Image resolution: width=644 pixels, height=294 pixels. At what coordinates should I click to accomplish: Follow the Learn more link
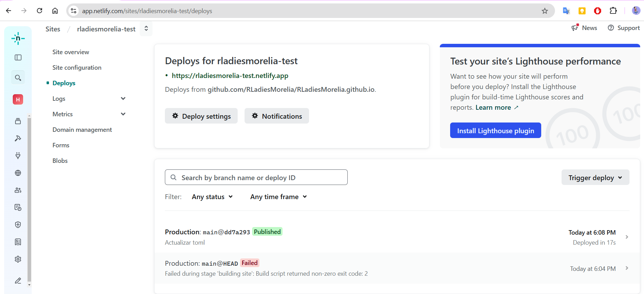[x=497, y=107]
